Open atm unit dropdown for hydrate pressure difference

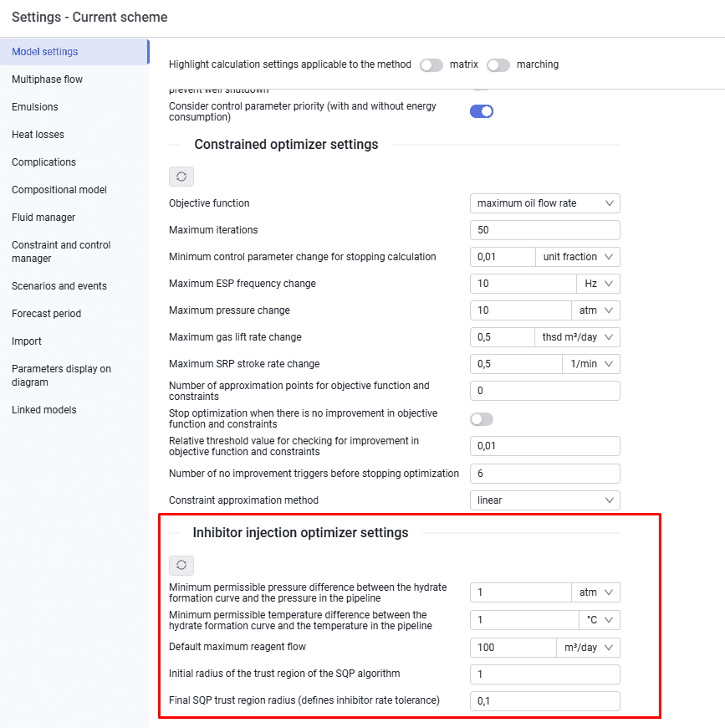(x=595, y=592)
